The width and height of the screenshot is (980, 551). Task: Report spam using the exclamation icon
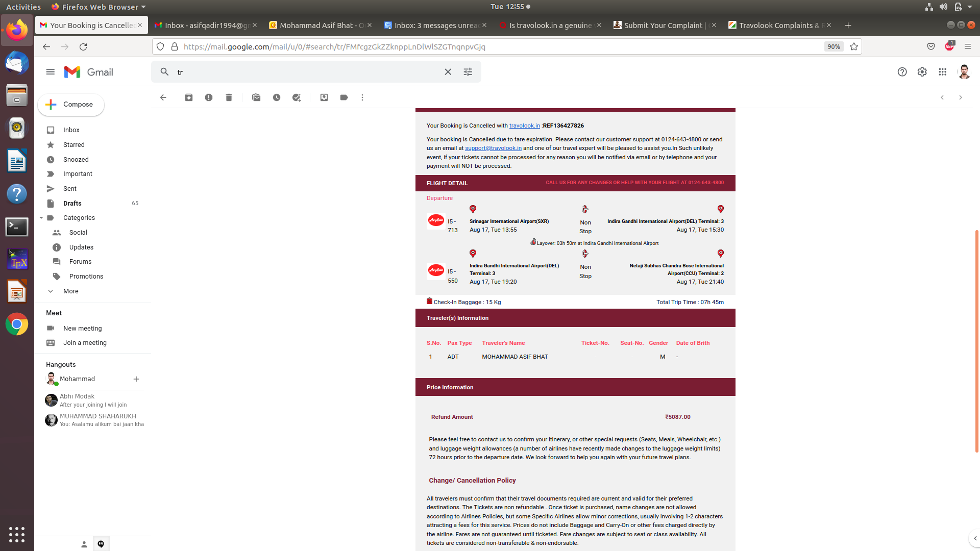coord(209,97)
